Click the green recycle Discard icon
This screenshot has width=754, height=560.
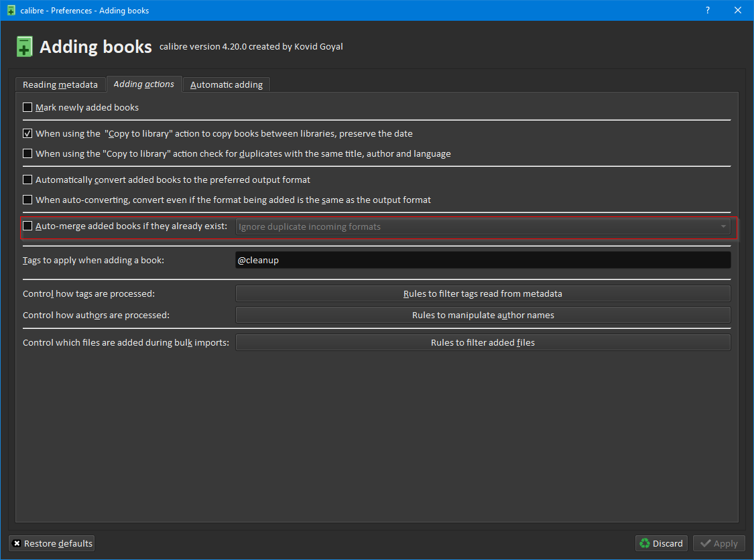click(645, 543)
